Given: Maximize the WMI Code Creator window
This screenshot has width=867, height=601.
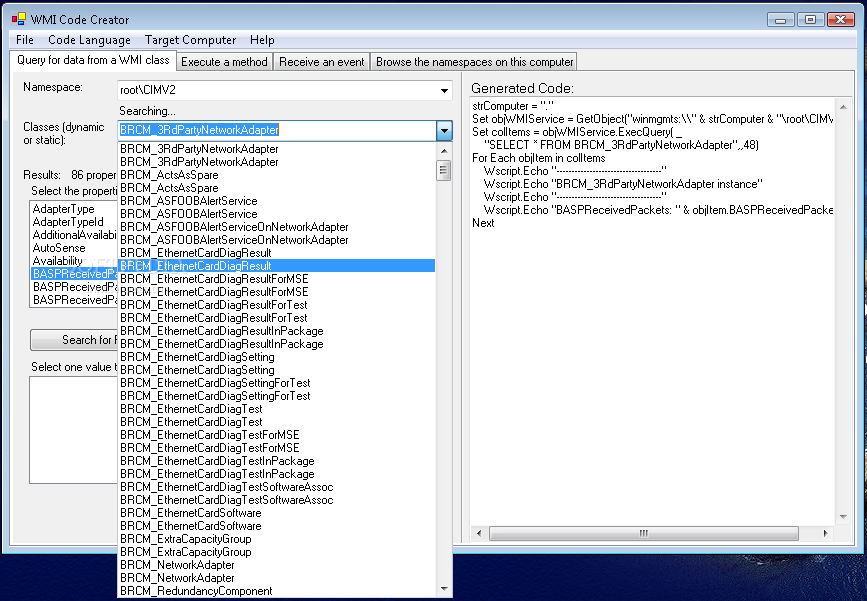Looking at the screenshot, I should [x=810, y=19].
